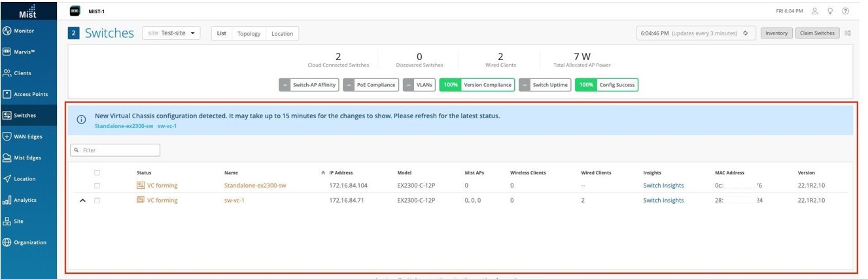This screenshot has width=868, height=279.
Task: Click the refresh icon beside update time
Action: pos(745,33)
